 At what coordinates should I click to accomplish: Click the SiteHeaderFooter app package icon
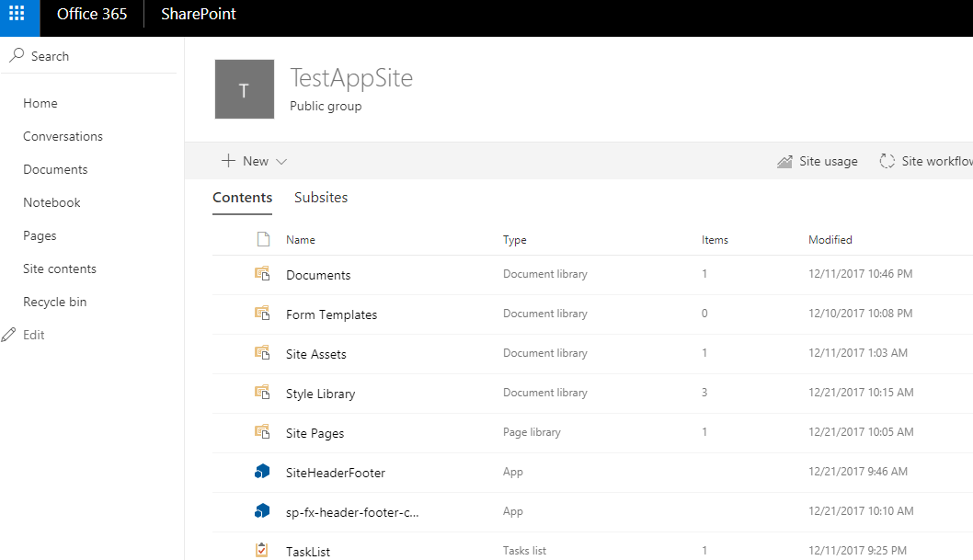tap(263, 471)
